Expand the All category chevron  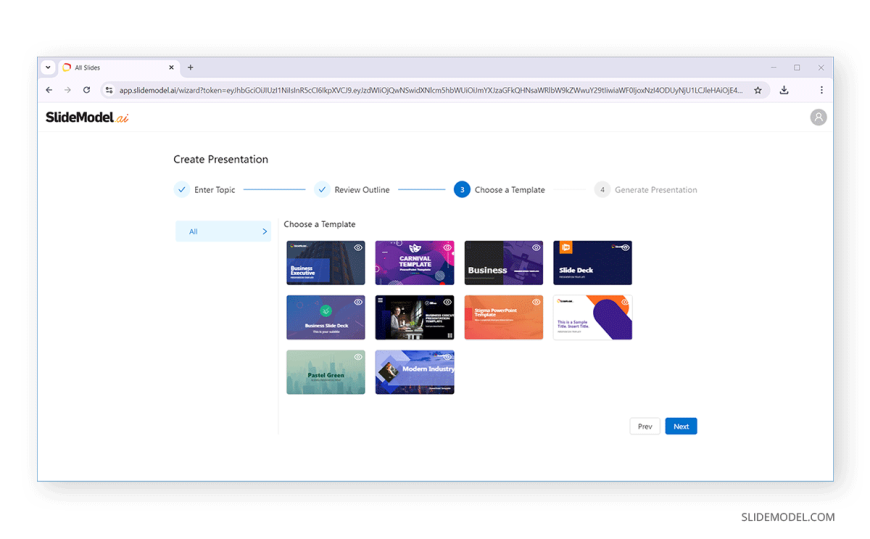pos(264,232)
